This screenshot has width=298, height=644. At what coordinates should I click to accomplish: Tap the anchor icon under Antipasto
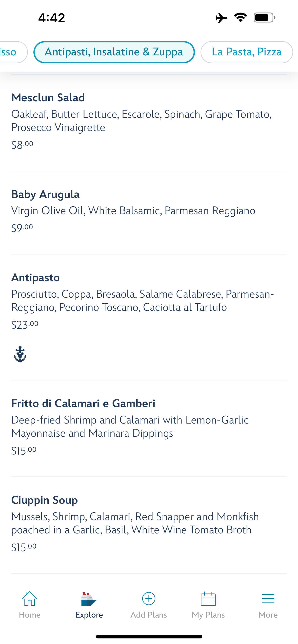[x=20, y=354]
